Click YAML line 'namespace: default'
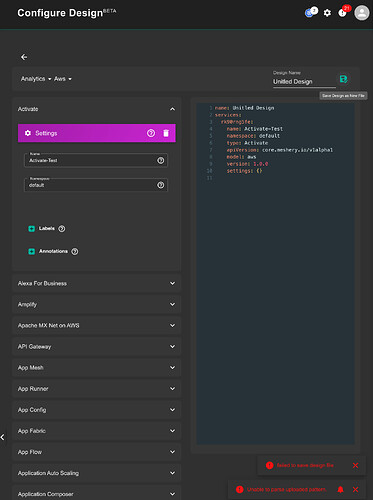 (253, 136)
